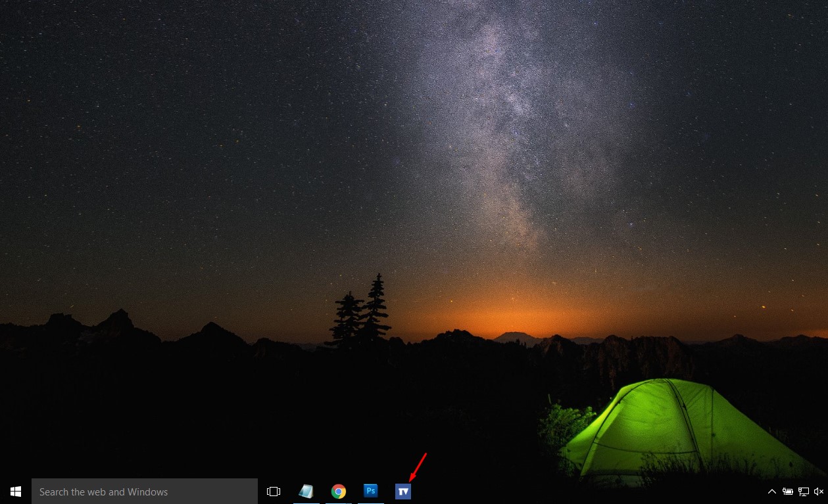This screenshot has width=828, height=504.
Task: Launch Google Chrome from the taskbar
Action: click(339, 492)
